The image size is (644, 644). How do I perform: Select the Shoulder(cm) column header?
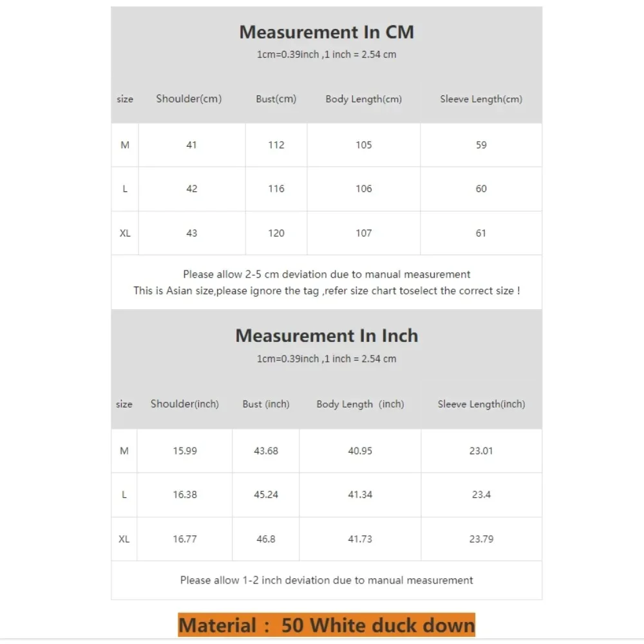pos(189,99)
